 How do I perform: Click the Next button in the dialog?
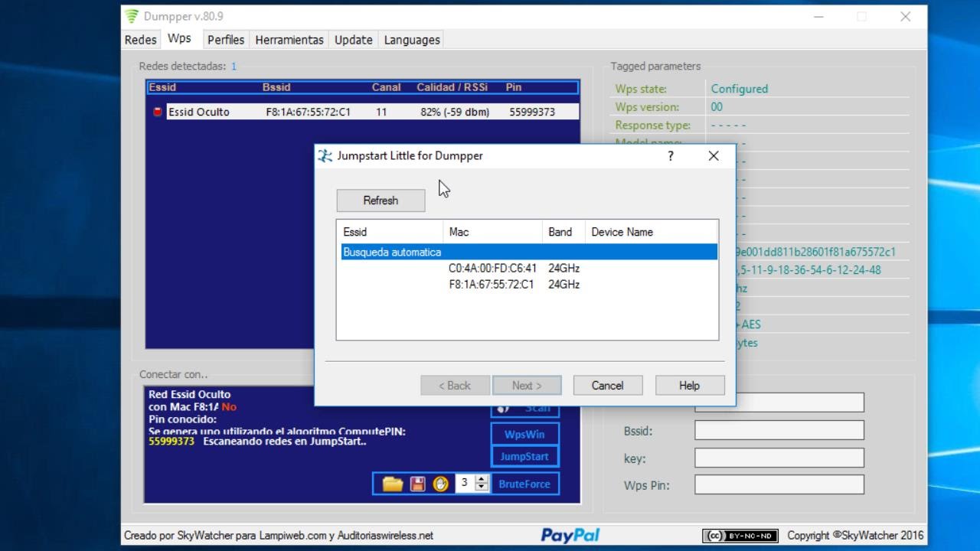(x=526, y=385)
